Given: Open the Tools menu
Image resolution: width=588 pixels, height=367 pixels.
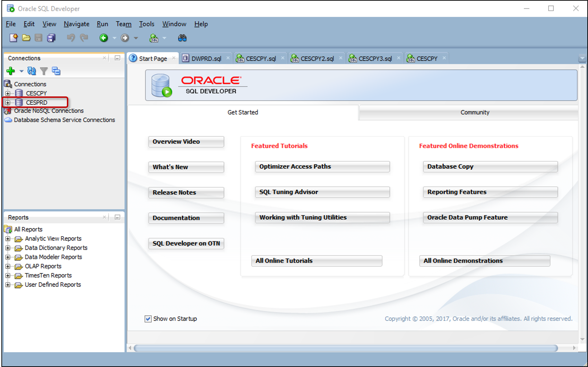Looking at the screenshot, I should coord(147,24).
